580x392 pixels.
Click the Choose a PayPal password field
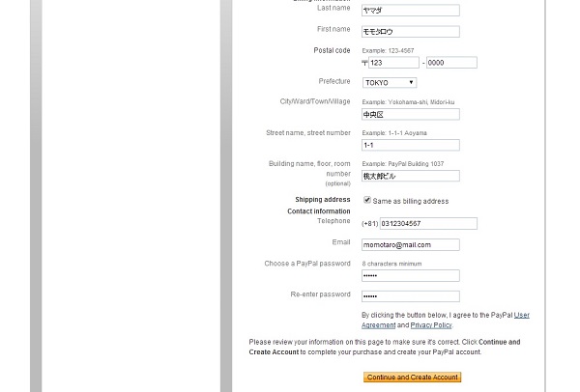(410, 275)
